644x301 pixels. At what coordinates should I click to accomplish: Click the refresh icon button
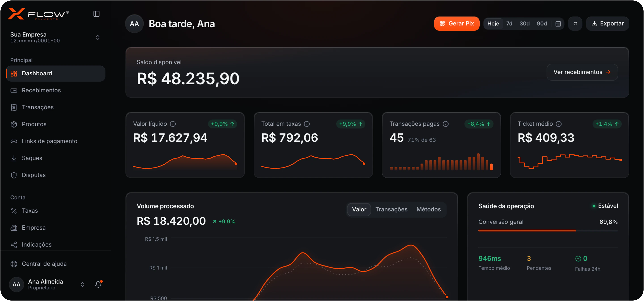[x=575, y=23]
